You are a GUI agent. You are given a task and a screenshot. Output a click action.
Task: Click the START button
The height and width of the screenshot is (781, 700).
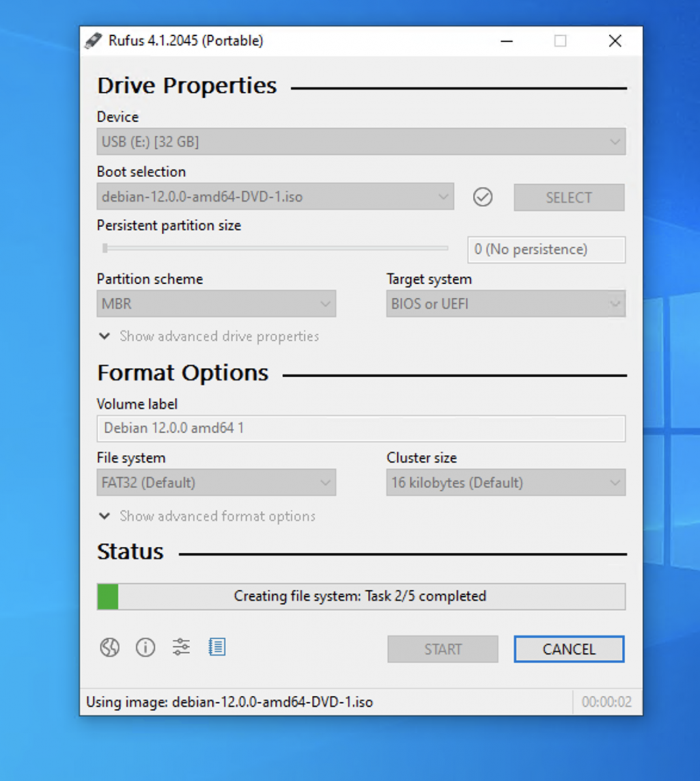(x=443, y=649)
